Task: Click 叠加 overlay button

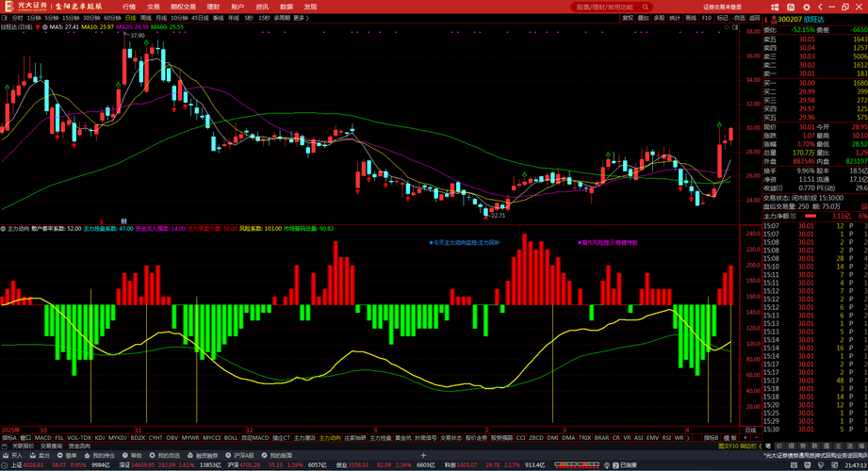Action: tap(644, 18)
